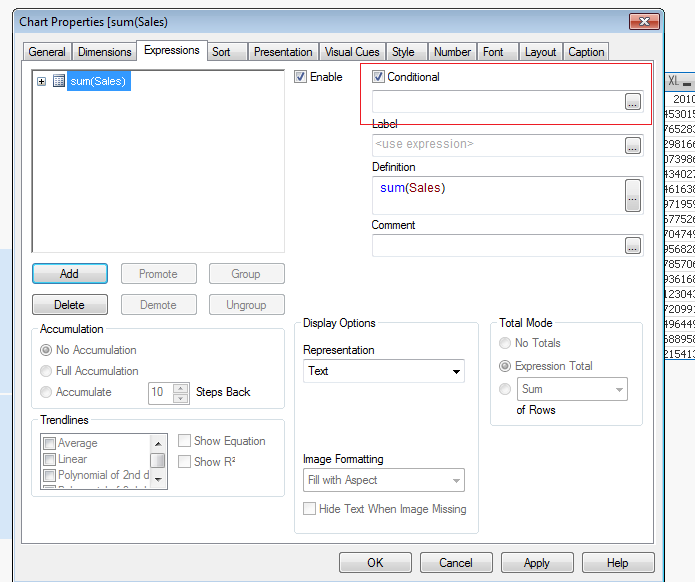Image resolution: width=695 pixels, height=582 pixels.
Task: Click the Steps Back number field
Action: click(160, 393)
